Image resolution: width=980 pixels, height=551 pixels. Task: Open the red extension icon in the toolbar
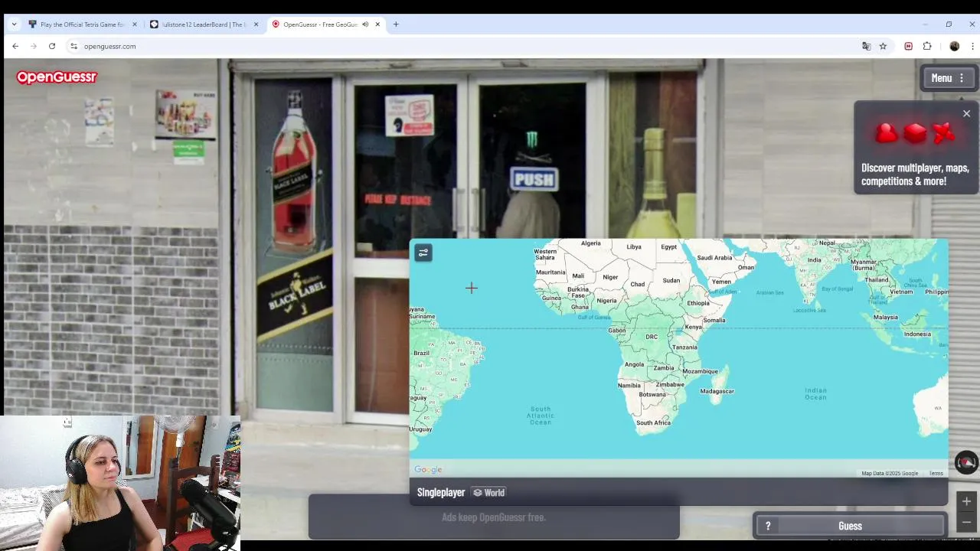(909, 46)
